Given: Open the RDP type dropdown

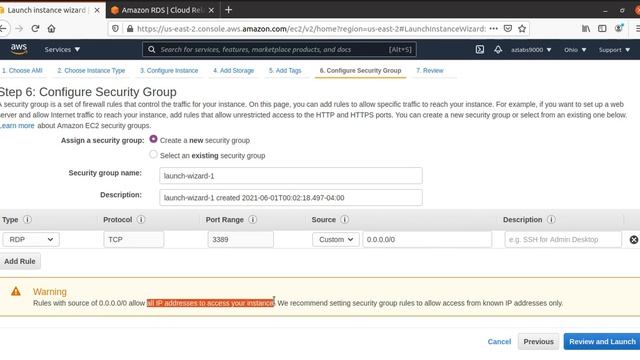Looking at the screenshot, I should point(31,240).
